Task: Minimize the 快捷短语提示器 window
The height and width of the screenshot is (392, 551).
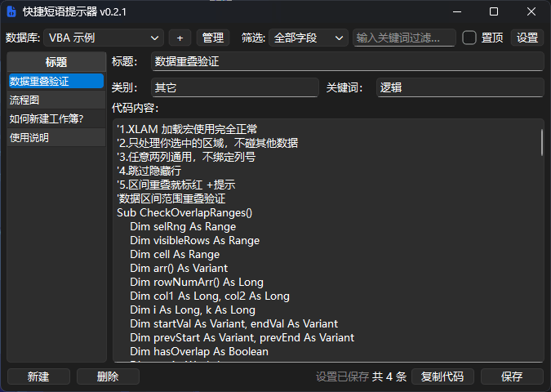Action: pos(457,11)
